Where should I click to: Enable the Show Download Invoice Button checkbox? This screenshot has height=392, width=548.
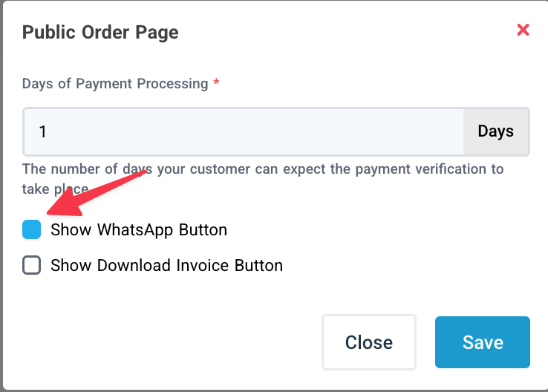[32, 265]
